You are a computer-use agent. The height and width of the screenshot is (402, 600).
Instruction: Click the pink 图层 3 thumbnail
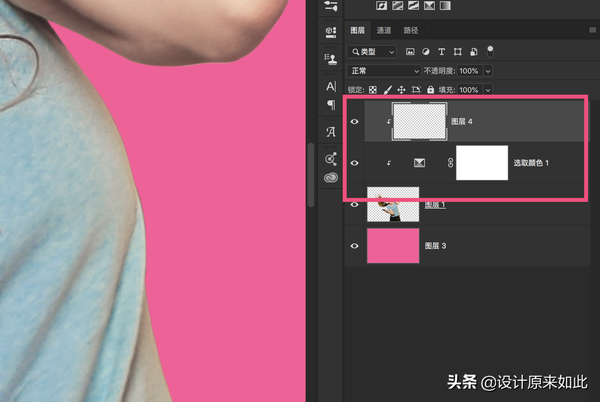click(393, 246)
